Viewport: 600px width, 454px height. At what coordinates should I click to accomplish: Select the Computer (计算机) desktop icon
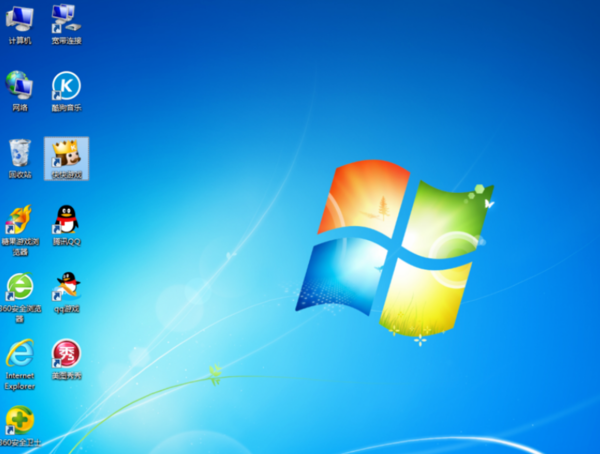click(x=20, y=18)
